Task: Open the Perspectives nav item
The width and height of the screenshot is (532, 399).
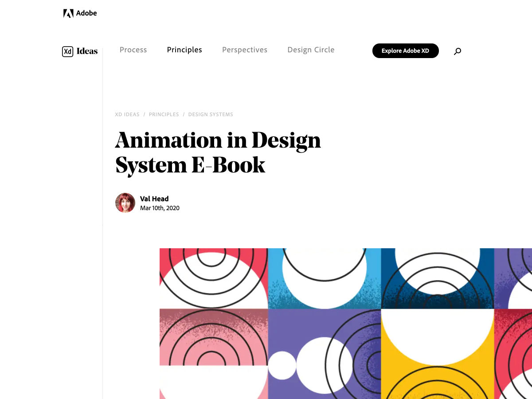Action: point(245,50)
